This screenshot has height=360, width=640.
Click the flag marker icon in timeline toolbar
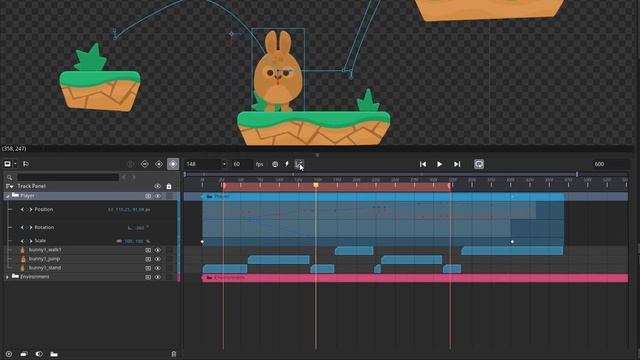pyautogui.click(x=26, y=164)
